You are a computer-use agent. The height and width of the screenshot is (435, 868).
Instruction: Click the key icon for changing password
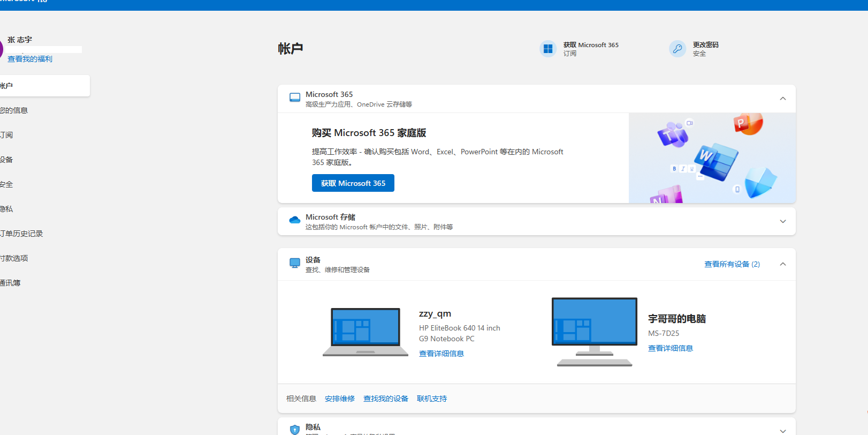tap(677, 49)
